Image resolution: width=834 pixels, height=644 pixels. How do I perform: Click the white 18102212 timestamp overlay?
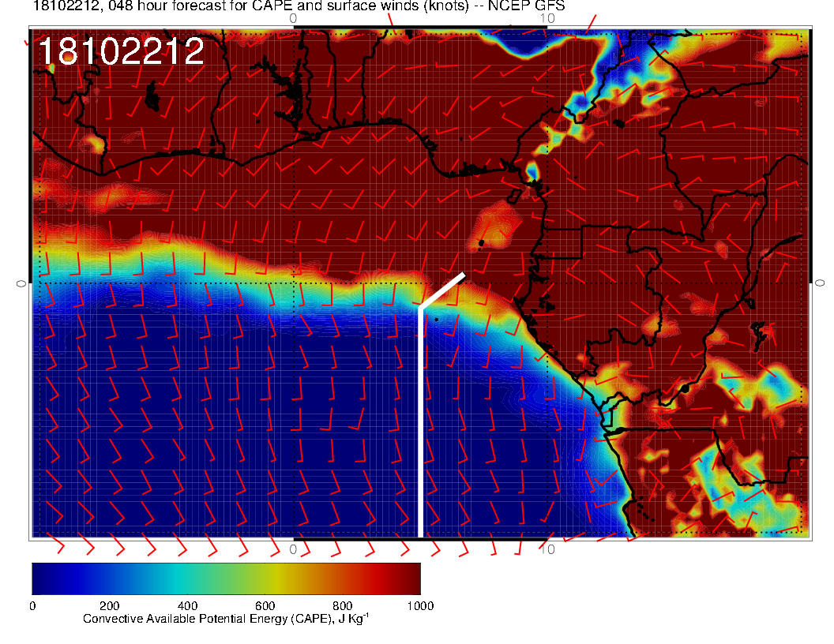[x=121, y=52]
